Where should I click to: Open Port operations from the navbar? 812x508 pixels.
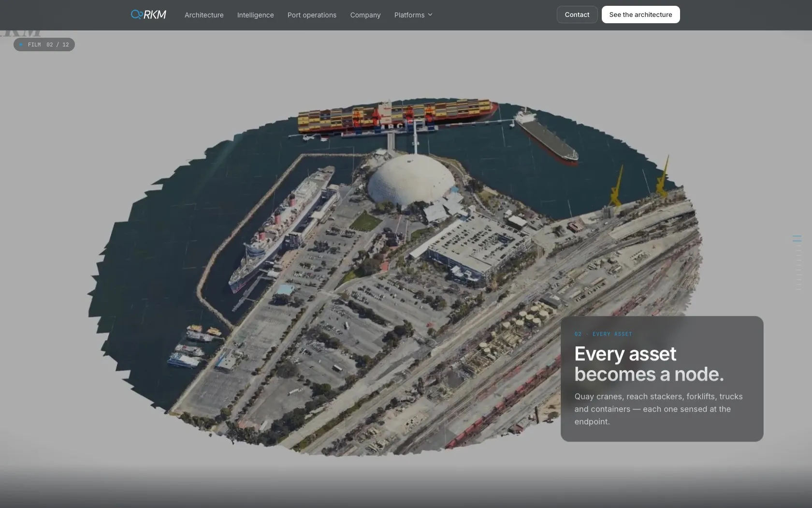tap(312, 15)
